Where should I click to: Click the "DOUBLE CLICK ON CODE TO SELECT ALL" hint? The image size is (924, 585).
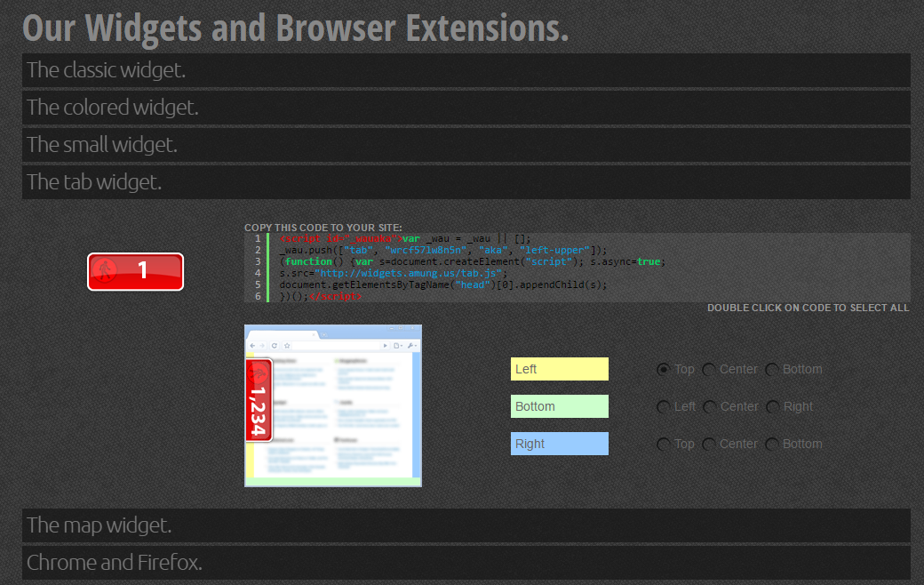[x=808, y=308]
